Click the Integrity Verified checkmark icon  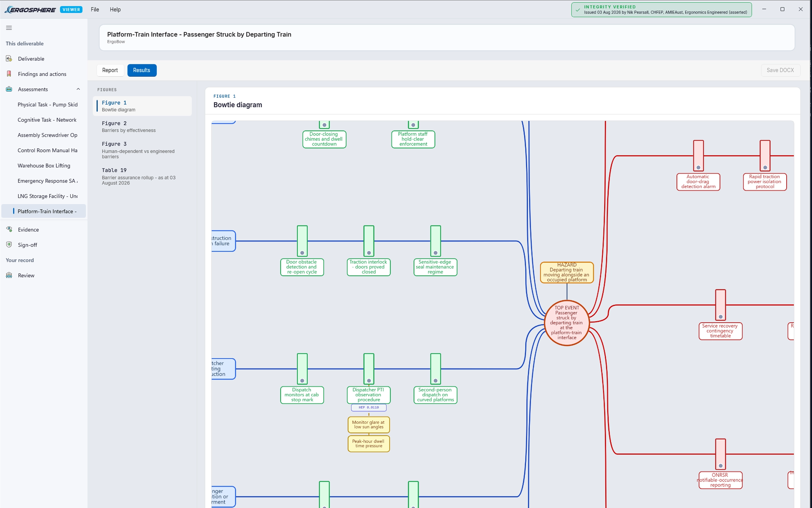click(578, 9)
